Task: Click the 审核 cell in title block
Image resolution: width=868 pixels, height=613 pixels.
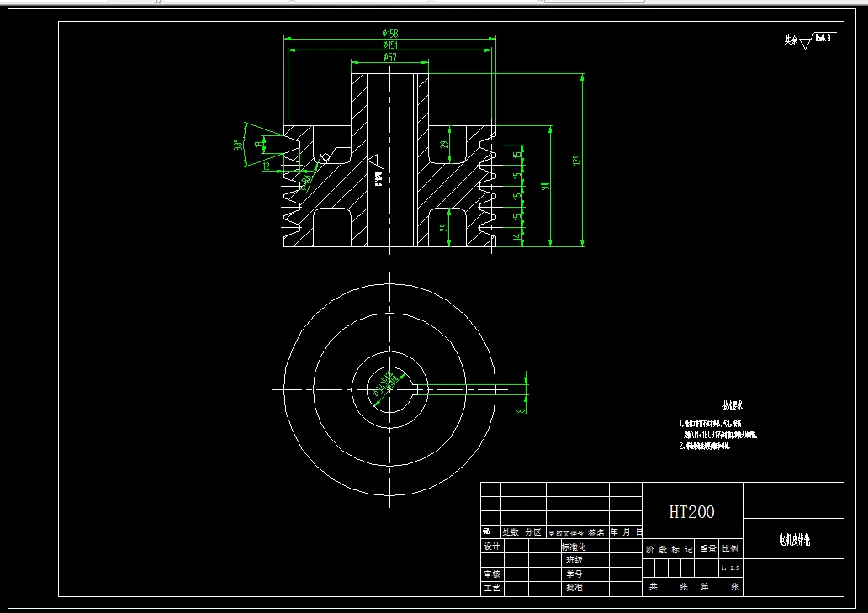Action: 492,574
